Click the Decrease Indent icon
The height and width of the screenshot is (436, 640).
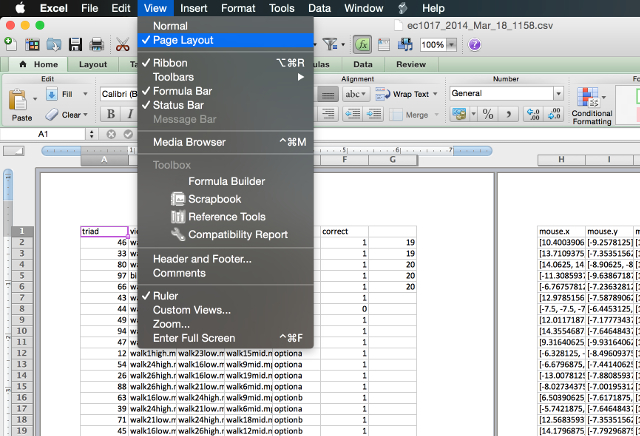353,114
